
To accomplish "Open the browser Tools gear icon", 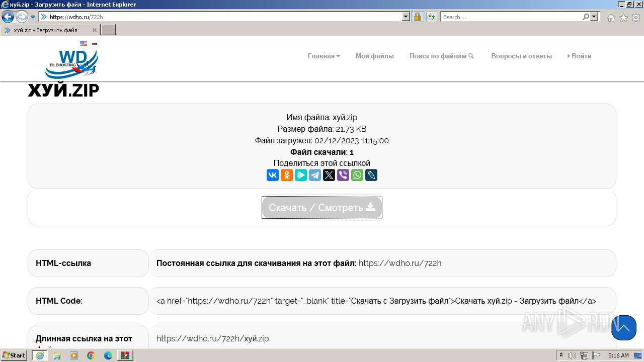I will (636, 18).
